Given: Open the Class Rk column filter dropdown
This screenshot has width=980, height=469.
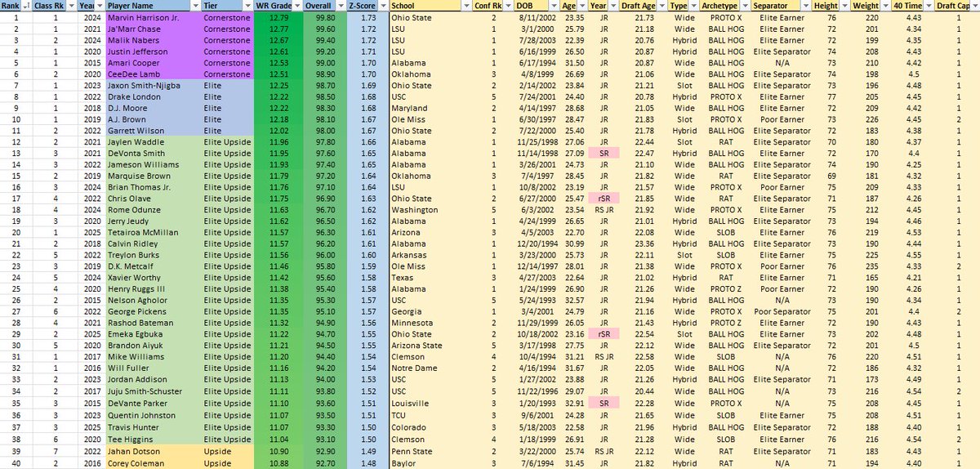Looking at the screenshot, I should (x=71, y=5).
